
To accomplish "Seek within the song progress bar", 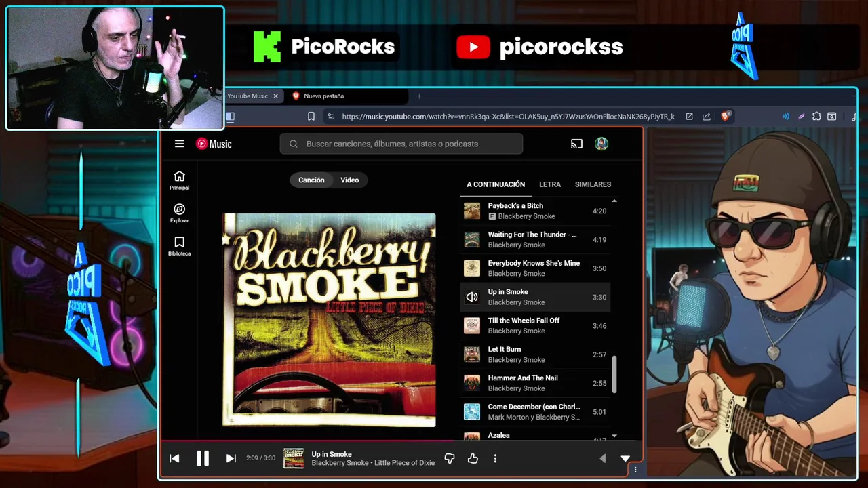I will (401, 441).
